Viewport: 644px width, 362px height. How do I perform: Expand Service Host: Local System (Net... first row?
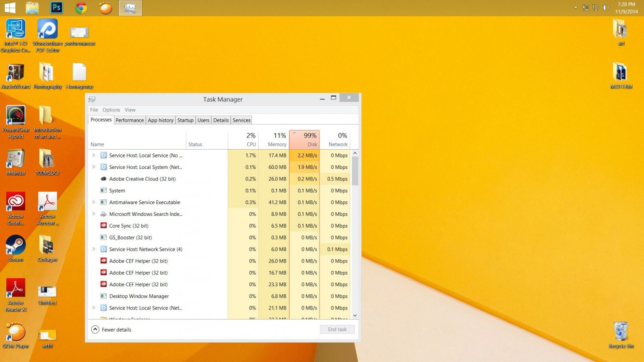pyautogui.click(x=94, y=167)
